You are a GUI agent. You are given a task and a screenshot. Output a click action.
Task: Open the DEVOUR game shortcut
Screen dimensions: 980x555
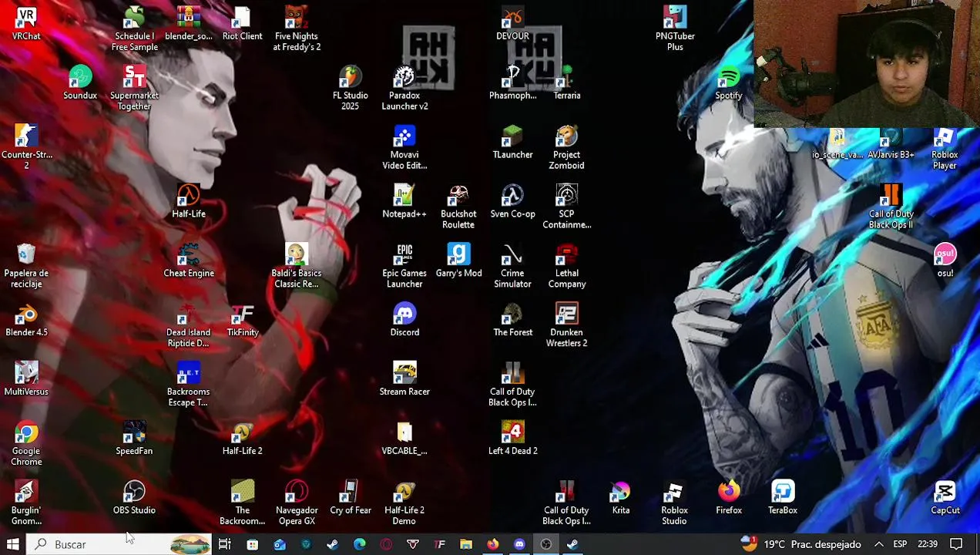(512, 24)
